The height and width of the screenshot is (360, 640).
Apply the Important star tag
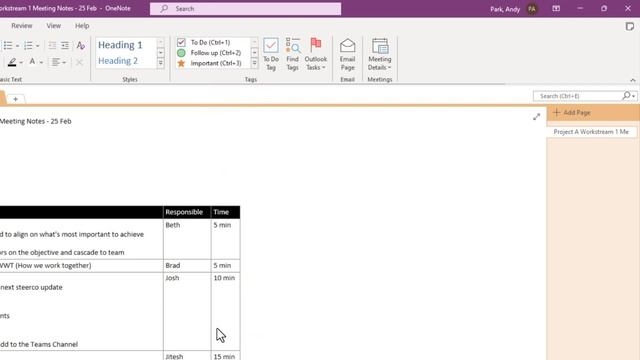click(181, 63)
